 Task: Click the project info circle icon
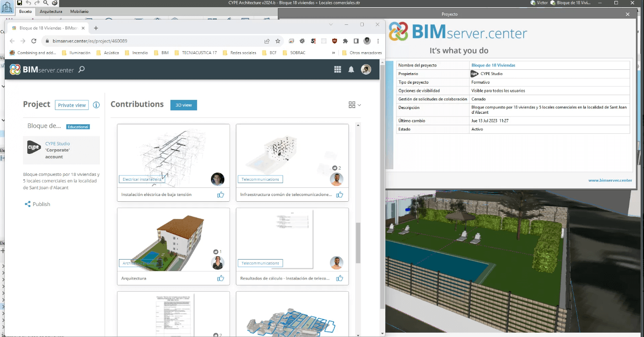(x=96, y=105)
